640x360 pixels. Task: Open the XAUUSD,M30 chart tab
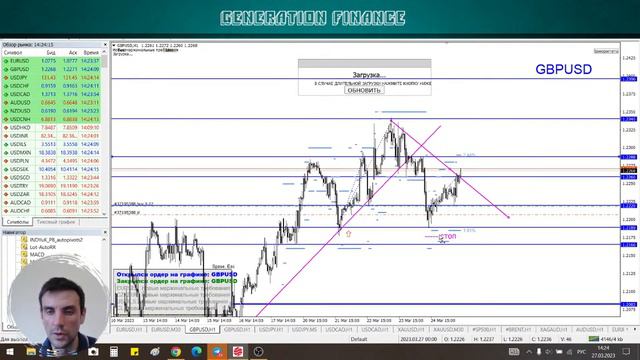pyautogui.click(x=448, y=329)
